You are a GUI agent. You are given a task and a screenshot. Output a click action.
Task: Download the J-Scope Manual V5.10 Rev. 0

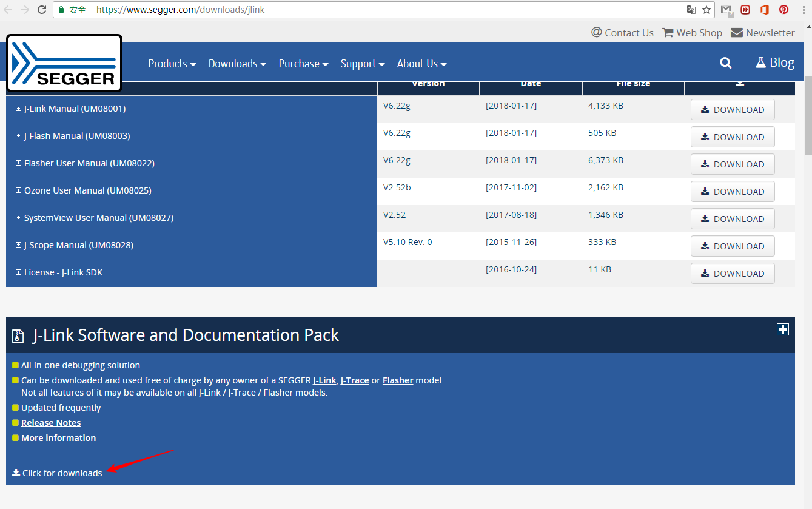[733, 246]
